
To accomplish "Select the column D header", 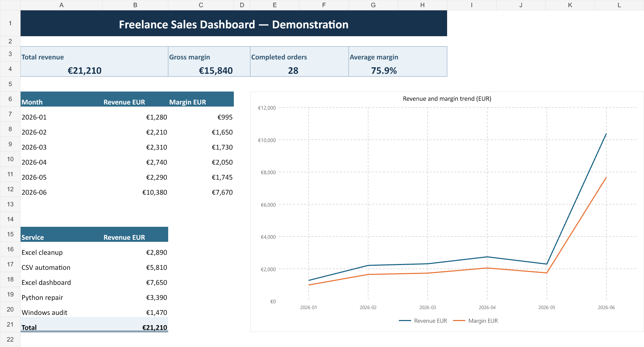I will pyautogui.click(x=242, y=5).
